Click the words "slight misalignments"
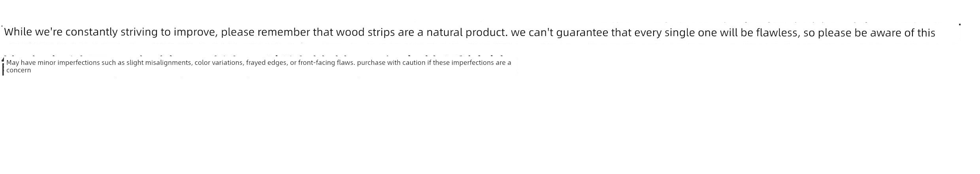 (x=159, y=62)
